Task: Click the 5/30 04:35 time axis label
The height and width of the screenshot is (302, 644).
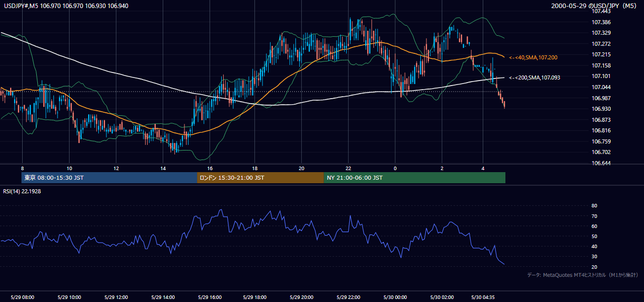Action: coord(483,297)
